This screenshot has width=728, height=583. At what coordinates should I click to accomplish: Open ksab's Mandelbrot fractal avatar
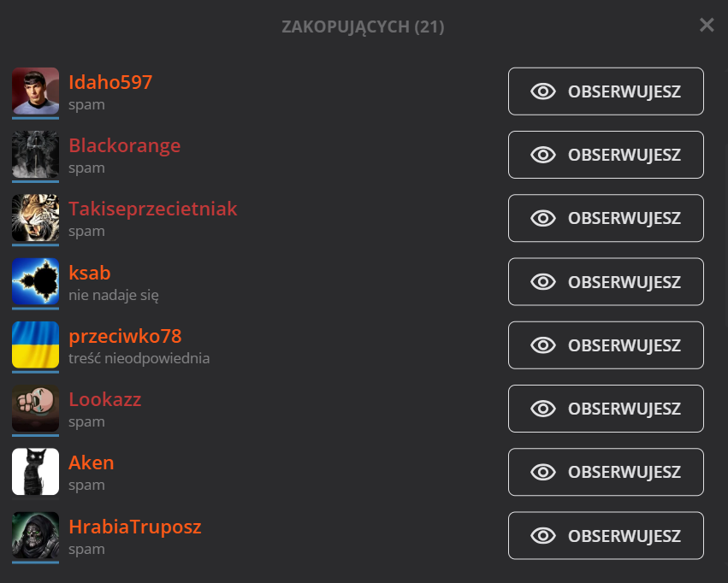coord(35,281)
